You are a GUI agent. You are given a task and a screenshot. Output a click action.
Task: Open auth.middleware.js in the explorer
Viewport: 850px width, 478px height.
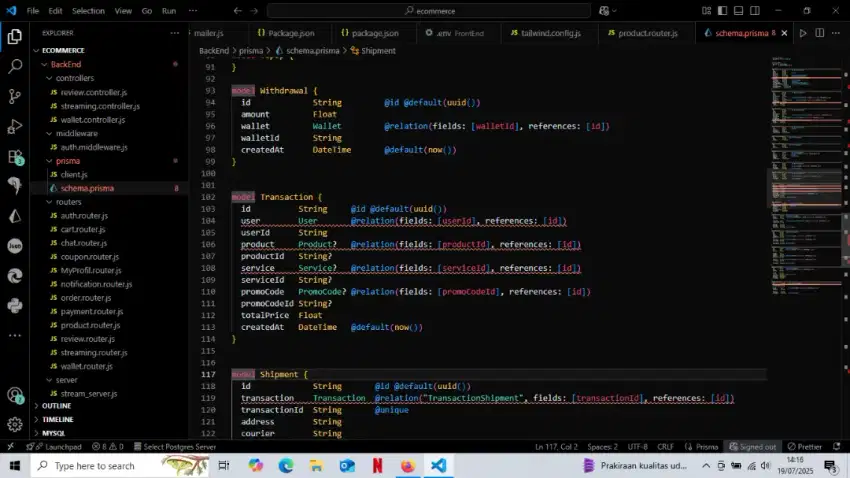pyautogui.click(x=94, y=147)
